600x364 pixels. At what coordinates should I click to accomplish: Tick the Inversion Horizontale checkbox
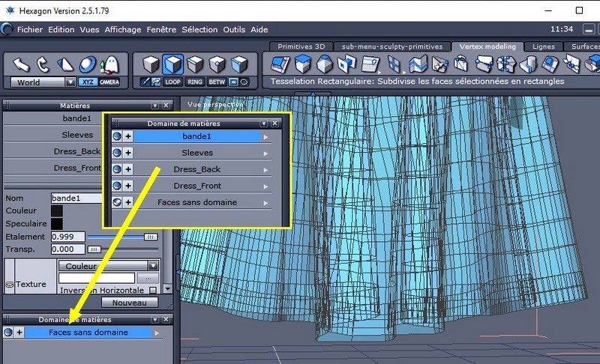point(153,291)
